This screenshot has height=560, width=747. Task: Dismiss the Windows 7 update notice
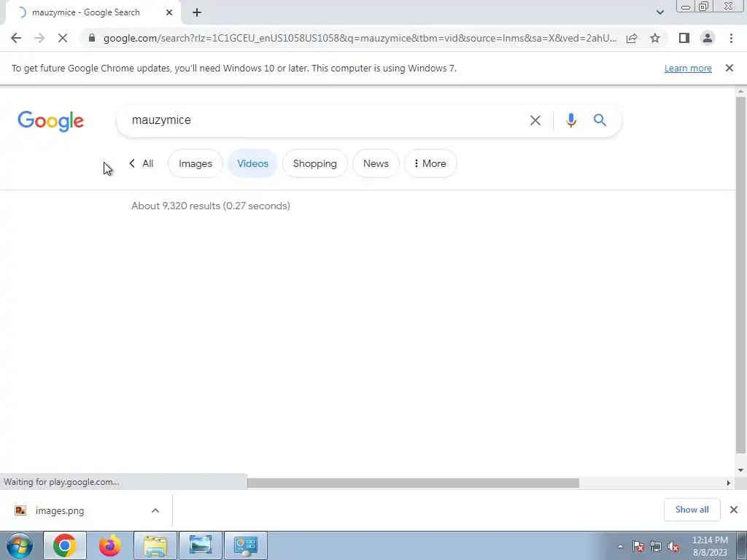pos(729,68)
